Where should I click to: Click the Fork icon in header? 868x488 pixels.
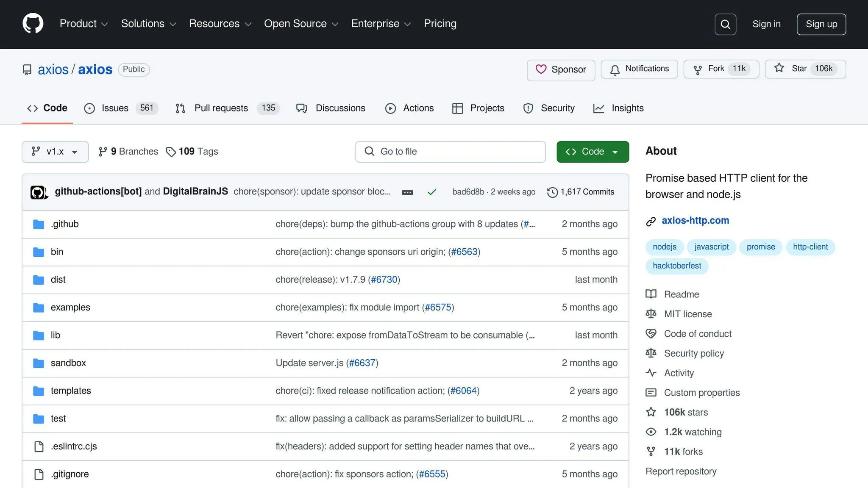pos(698,69)
